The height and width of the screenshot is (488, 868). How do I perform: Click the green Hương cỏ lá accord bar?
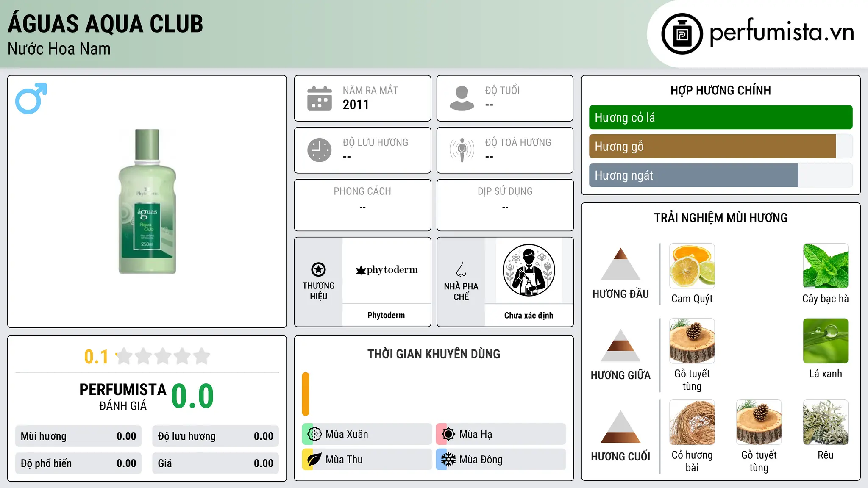coord(721,117)
